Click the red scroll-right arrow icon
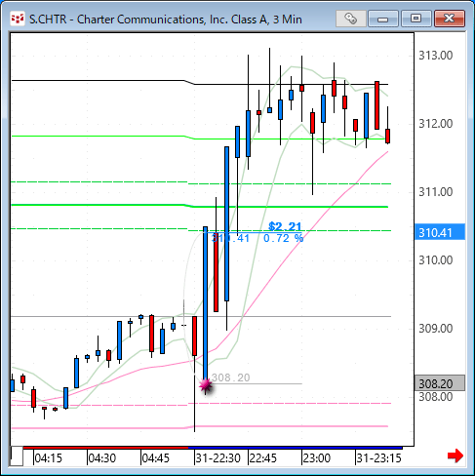 455,456
